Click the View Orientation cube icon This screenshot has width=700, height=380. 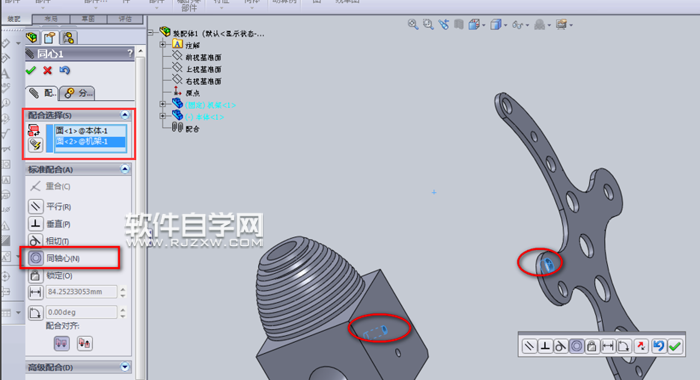pos(474,25)
